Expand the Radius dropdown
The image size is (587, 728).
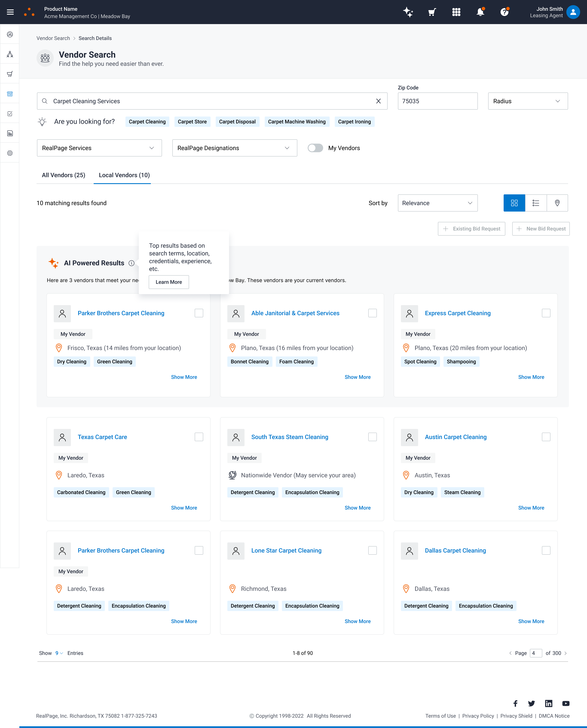point(528,101)
